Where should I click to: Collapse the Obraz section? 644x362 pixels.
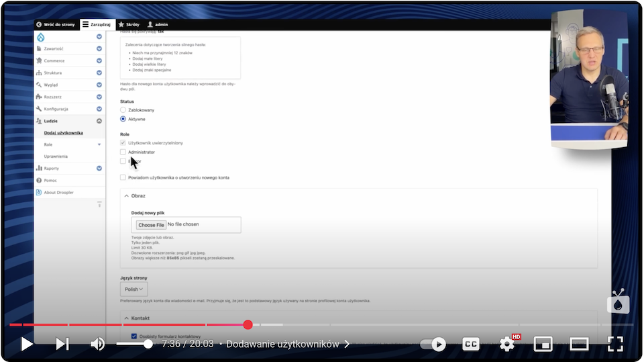click(127, 196)
